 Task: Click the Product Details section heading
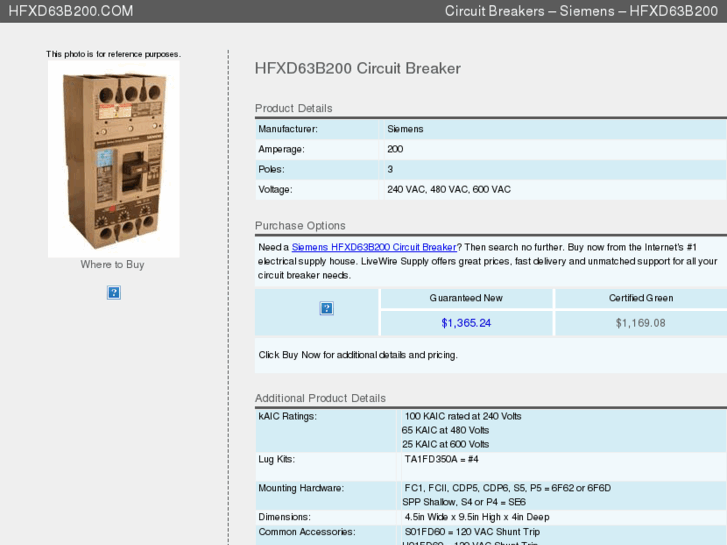click(293, 108)
